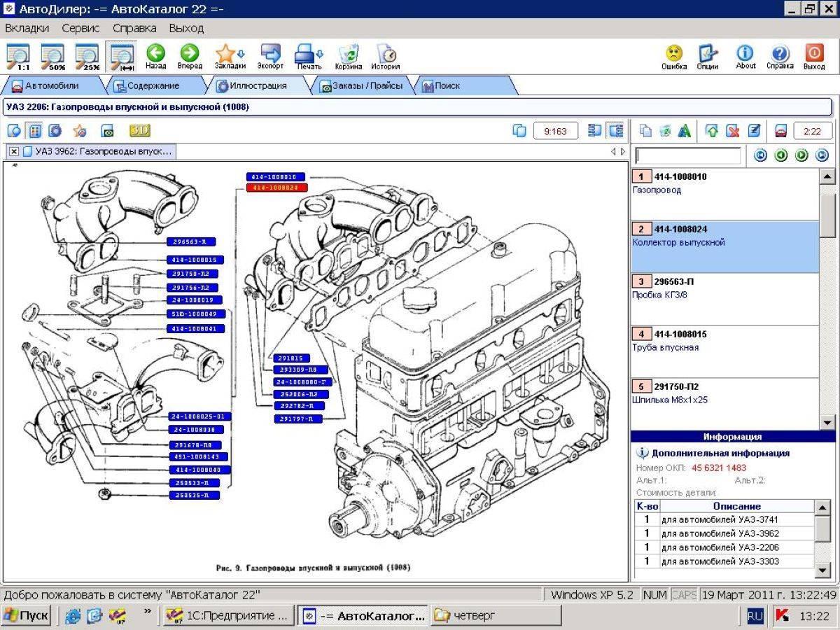Click the red car icon next to 2:22

[781, 131]
